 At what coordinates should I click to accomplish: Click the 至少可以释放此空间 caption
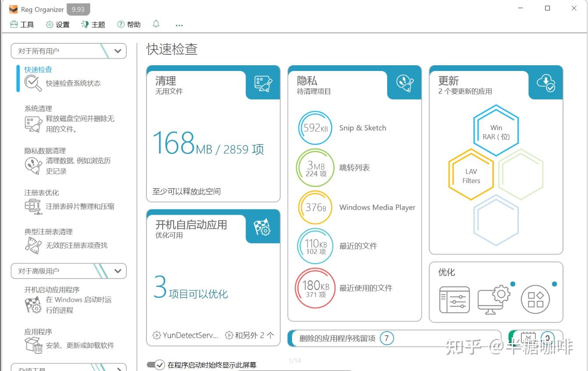[186, 191]
